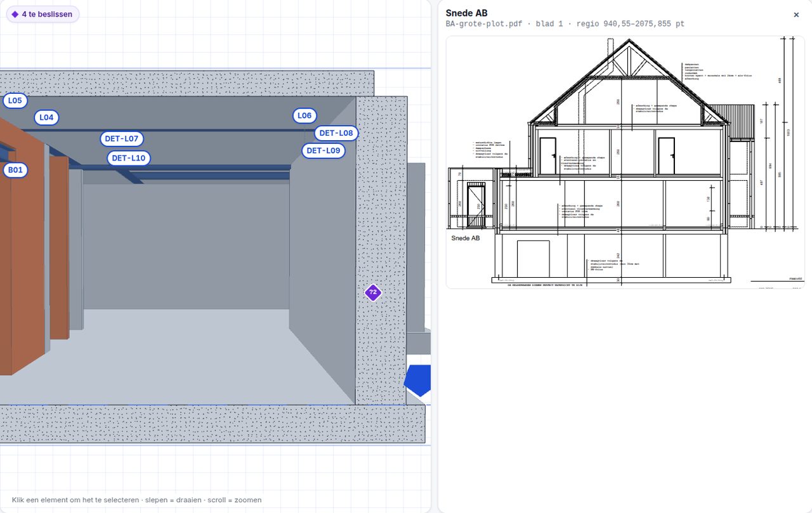This screenshot has width=812, height=513.
Task: Click the purple ?2 diamond marker
Action: tap(373, 292)
